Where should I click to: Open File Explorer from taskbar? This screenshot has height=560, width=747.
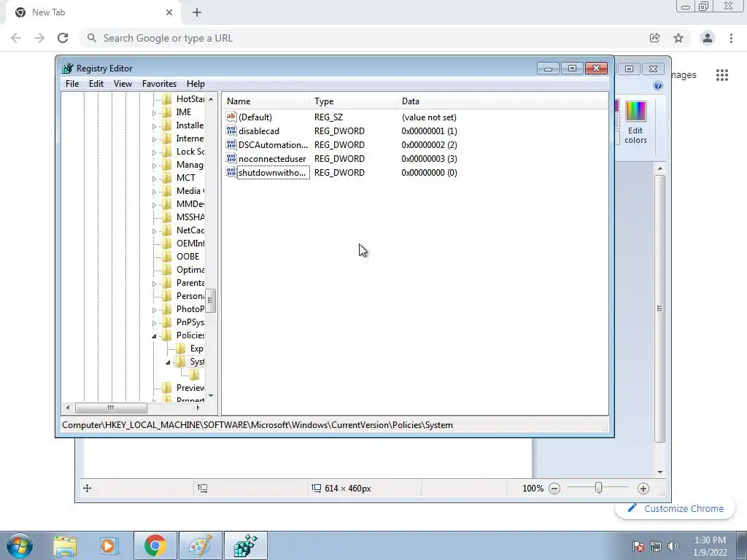tap(65, 545)
